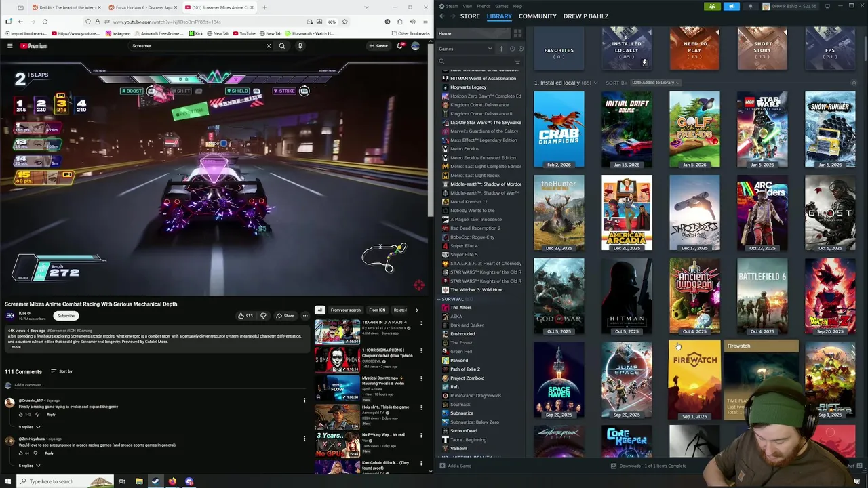Open Steam STORE tab
Screen dimensions: 868x488
pos(470,16)
